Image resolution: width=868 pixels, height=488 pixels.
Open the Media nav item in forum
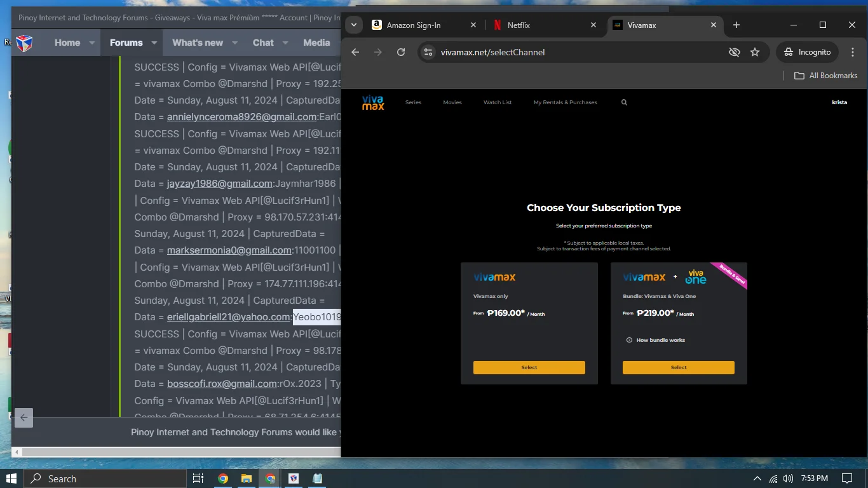(316, 43)
